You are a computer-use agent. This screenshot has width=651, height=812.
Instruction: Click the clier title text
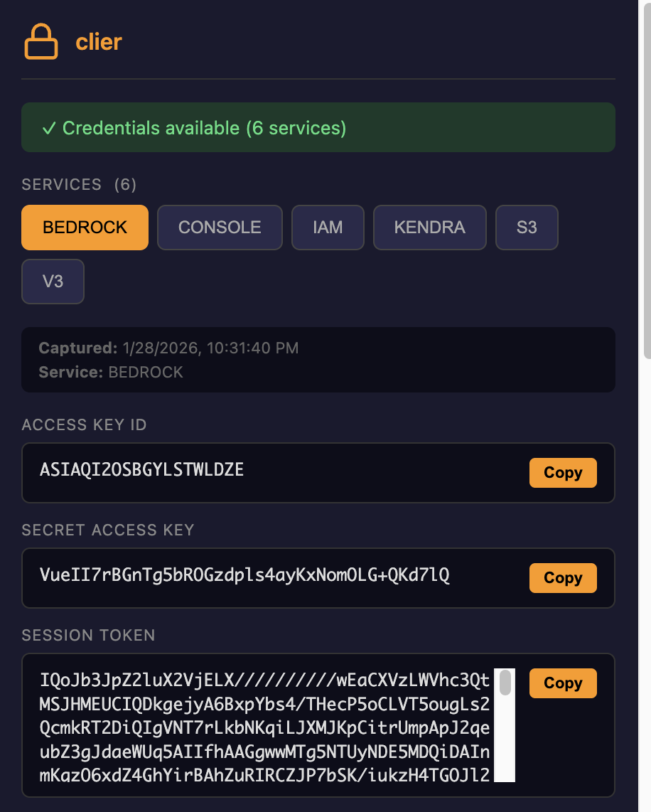tap(99, 42)
